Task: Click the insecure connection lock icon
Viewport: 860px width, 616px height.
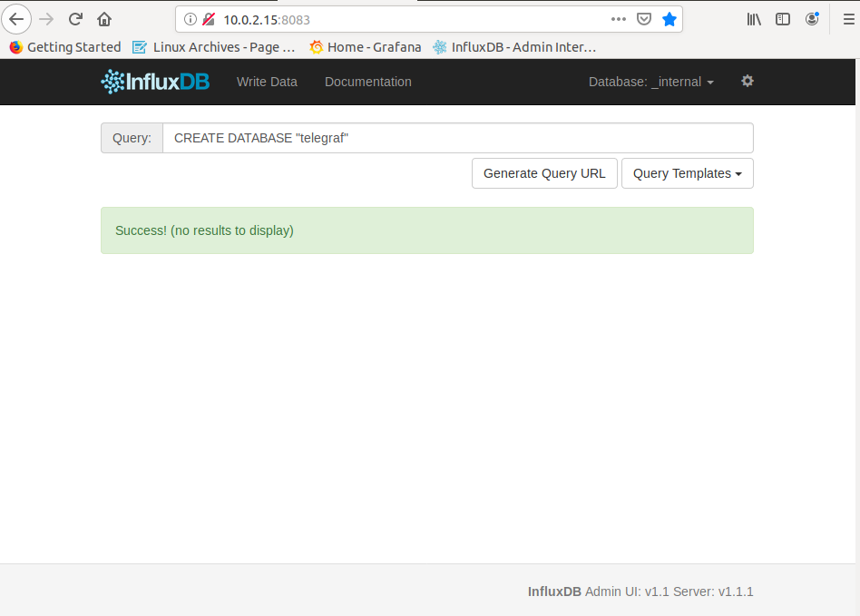Action: click(x=209, y=19)
